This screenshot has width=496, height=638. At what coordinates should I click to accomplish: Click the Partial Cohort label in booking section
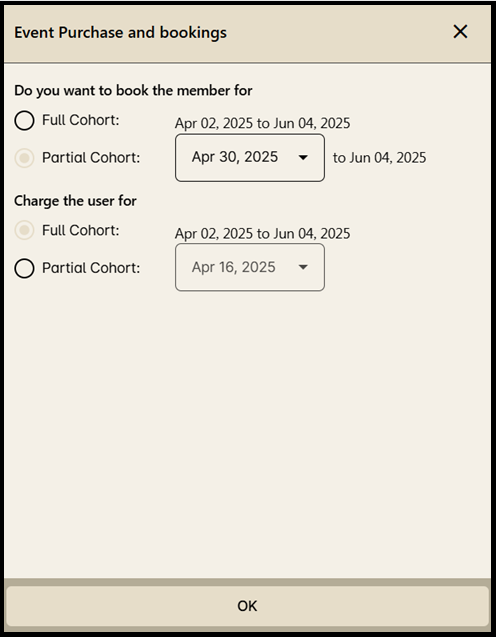(91, 157)
